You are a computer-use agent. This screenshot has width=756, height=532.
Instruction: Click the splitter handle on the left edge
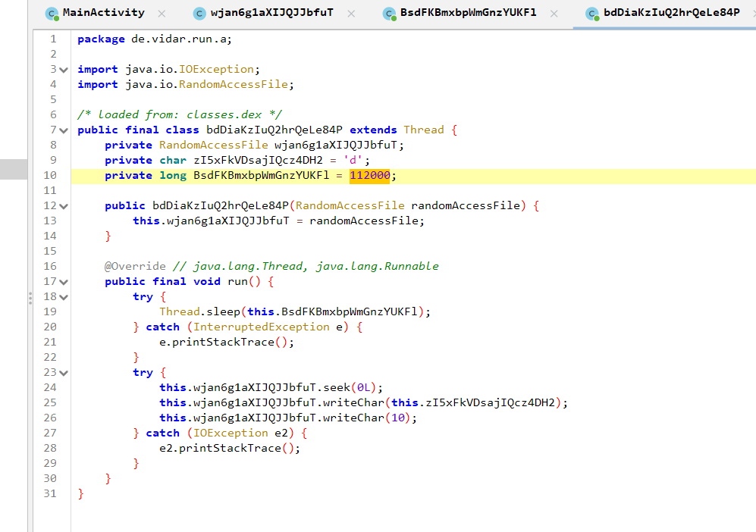coord(30,298)
